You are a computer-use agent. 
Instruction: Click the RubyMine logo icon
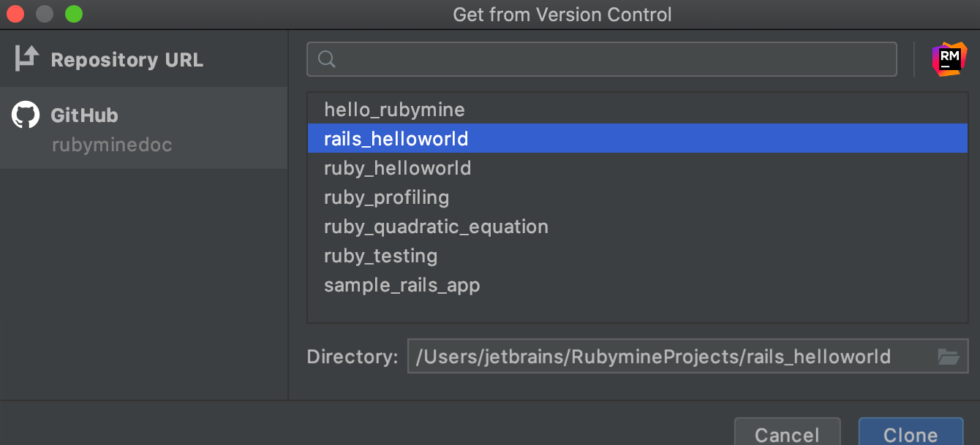pyautogui.click(x=949, y=59)
